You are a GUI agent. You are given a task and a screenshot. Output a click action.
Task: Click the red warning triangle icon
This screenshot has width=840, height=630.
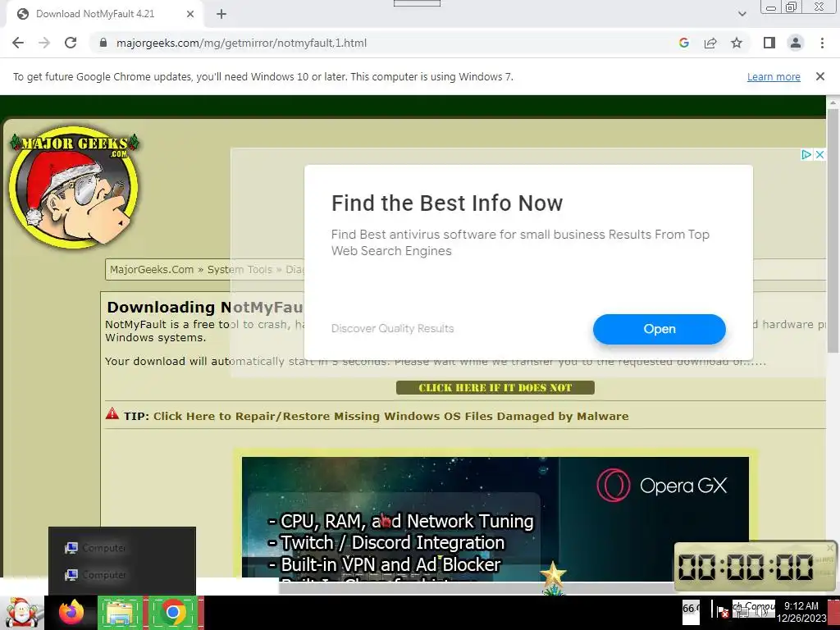click(x=112, y=413)
